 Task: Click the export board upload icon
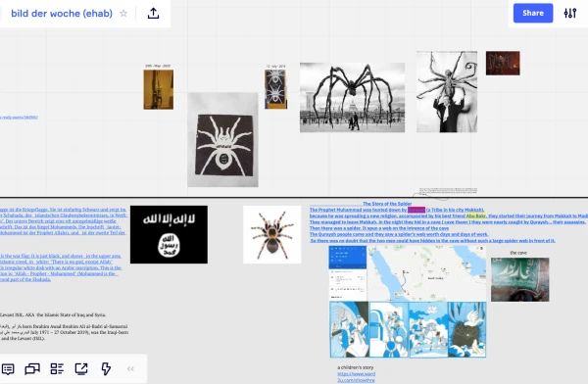(153, 14)
